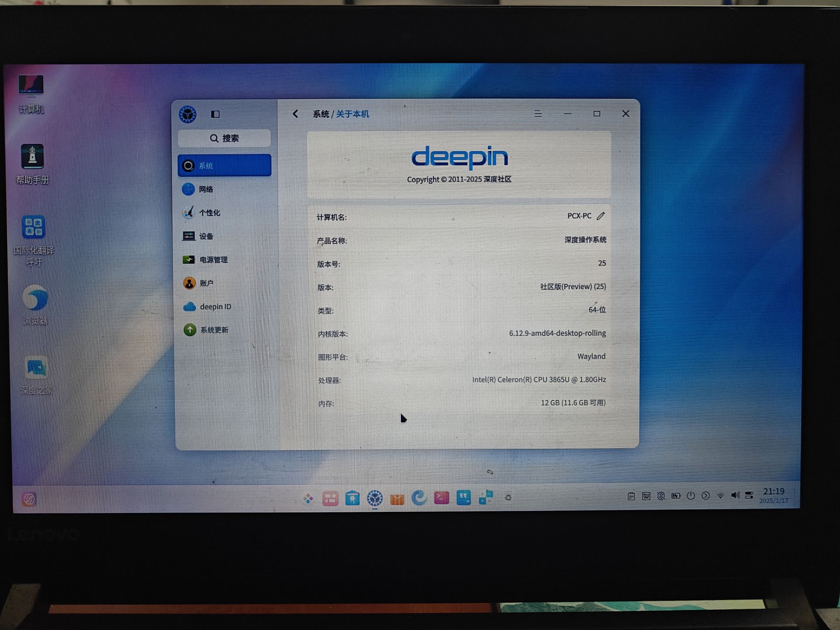Click the 搜索 search field
Viewport: 840px width, 630px height.
(x=224, y=138)
